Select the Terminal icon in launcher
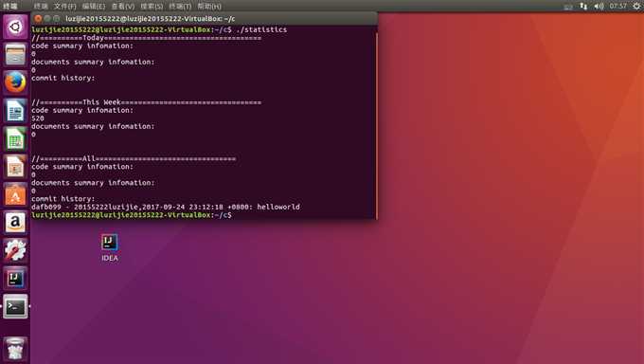The width and height of the screenshot is (644, 364). pos(15,306)
